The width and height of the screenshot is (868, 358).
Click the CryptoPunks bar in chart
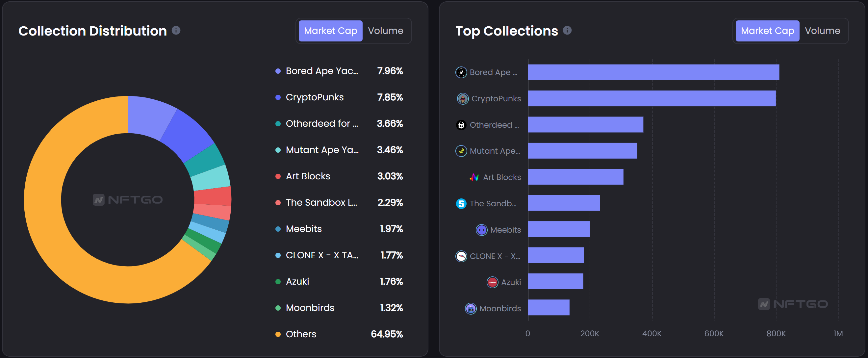click(652, 99)
